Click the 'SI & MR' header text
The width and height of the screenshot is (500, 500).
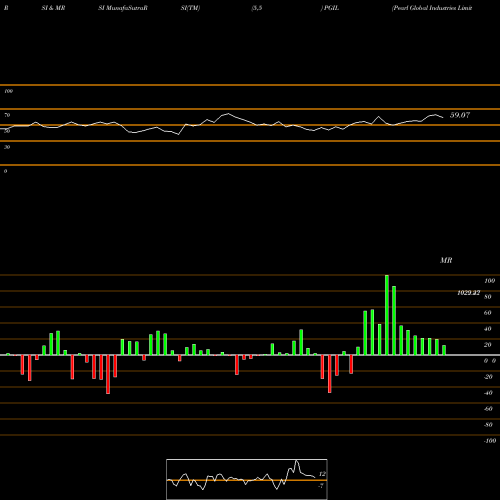point(53,8)
